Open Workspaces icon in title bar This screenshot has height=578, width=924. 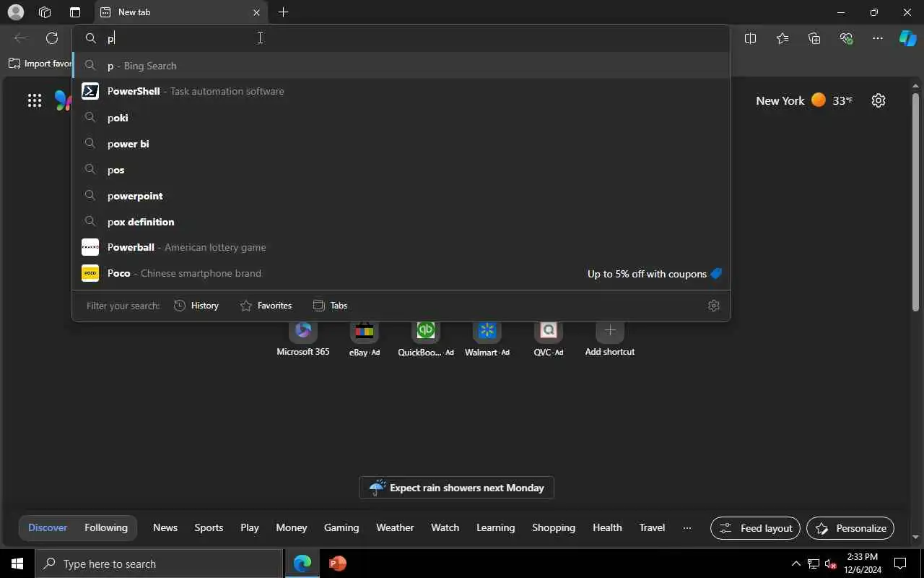[x=45, y=12]
